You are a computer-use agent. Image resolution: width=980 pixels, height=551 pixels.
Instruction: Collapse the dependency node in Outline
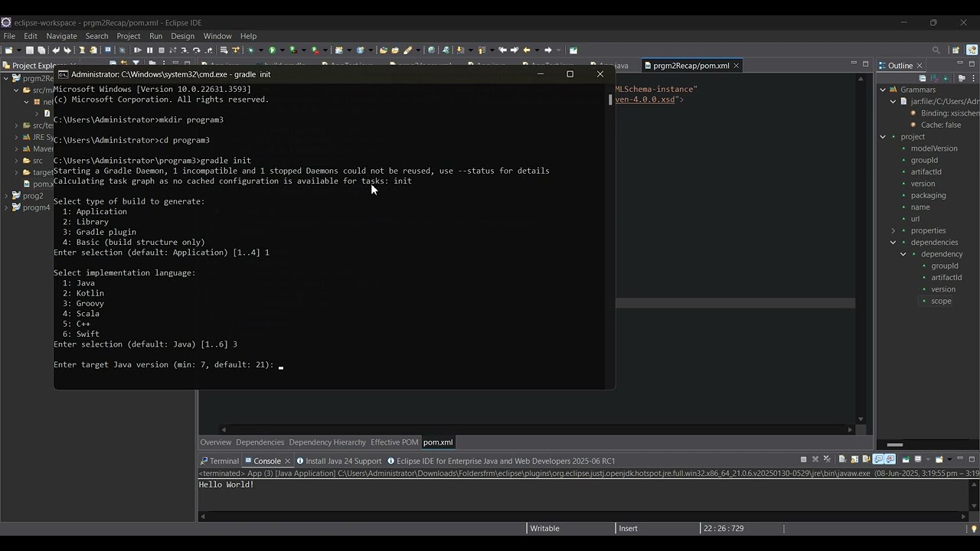pyautogui.click(x=903, y=254)
